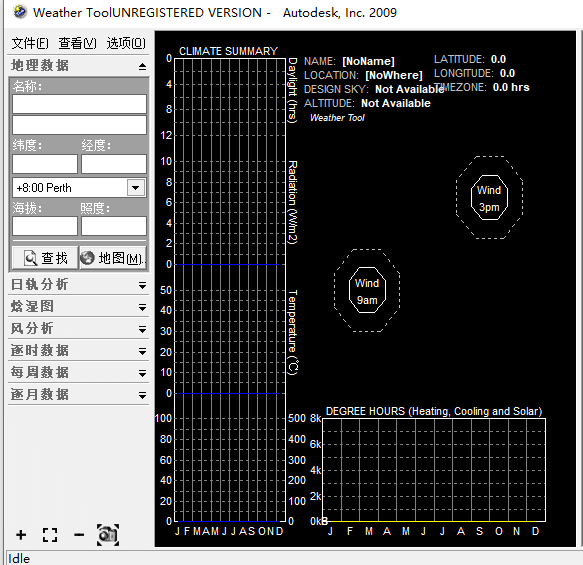Click the DESIGN SKY: Not Available text
This screenshot has width=583, height=565.
click(x=374, y=89)
